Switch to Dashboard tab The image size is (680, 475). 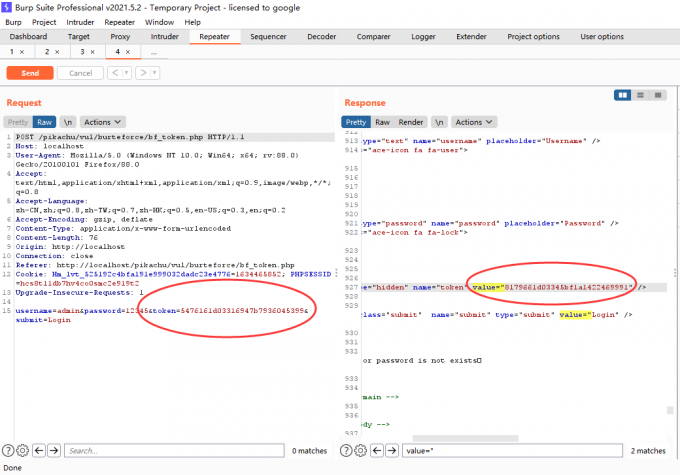coord(28,37)
